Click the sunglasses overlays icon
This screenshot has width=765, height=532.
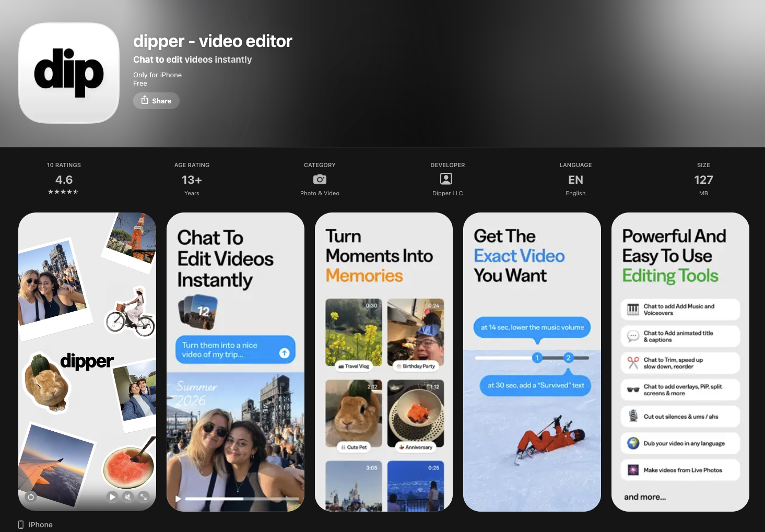point(633,389)
